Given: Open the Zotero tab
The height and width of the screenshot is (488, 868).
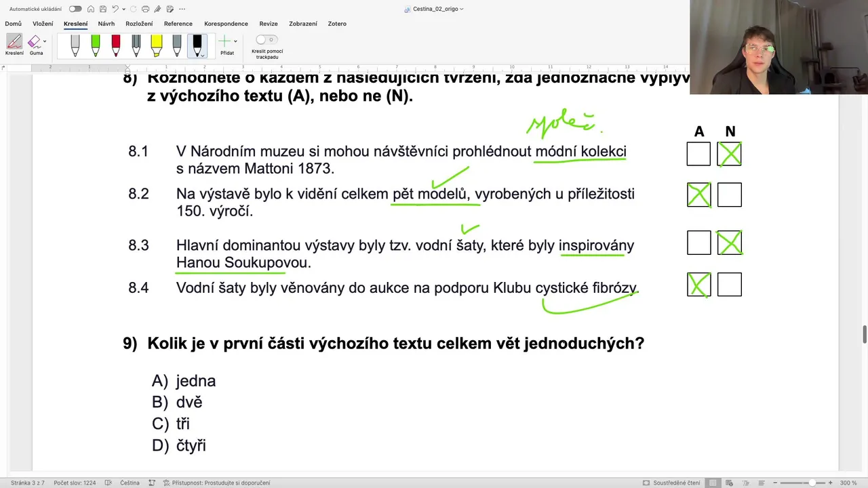Looking at the screenshot, I should pyautogui.click(x=337, y=24).
